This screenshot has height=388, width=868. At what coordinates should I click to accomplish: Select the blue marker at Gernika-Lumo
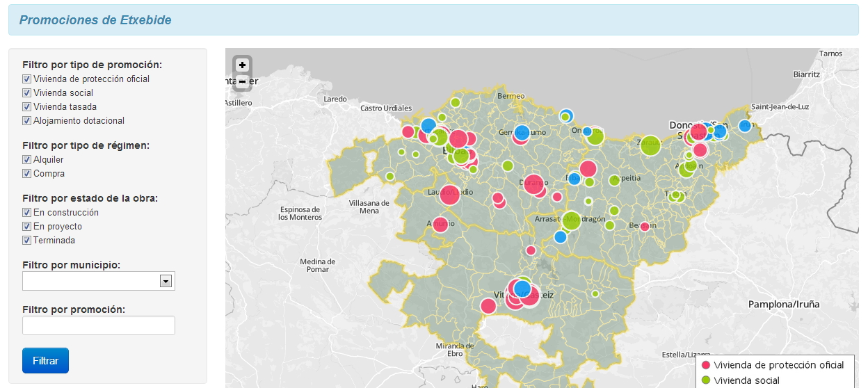[522, 131]
